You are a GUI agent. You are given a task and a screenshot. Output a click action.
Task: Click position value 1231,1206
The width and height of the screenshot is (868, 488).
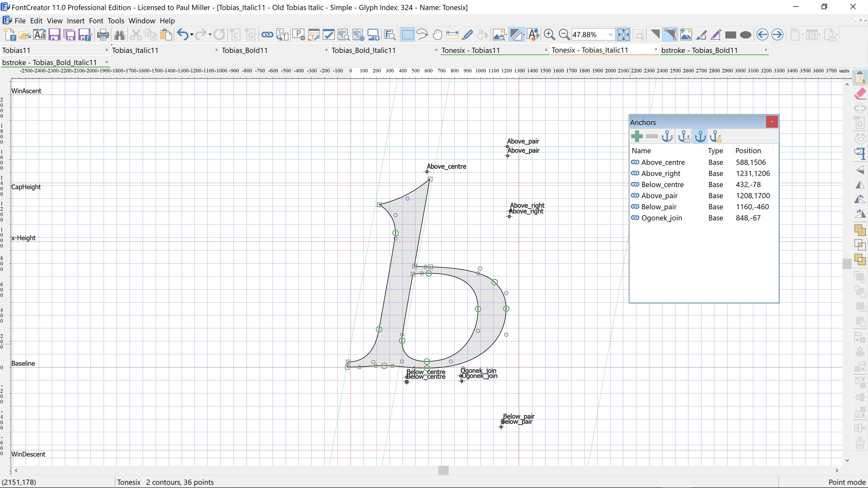(753, 174)
